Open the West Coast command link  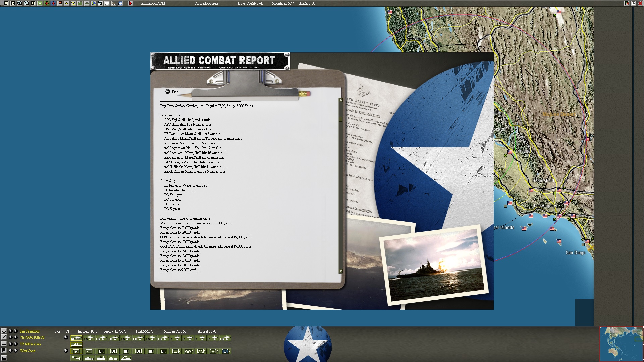pyautogui.click(x=28, y=351)
